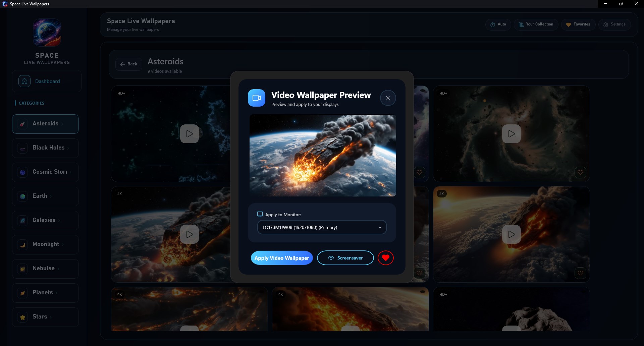The width and height of the screenshot is (644, 346).
Task: Click the app icon in the title bar
Action: 5,4
